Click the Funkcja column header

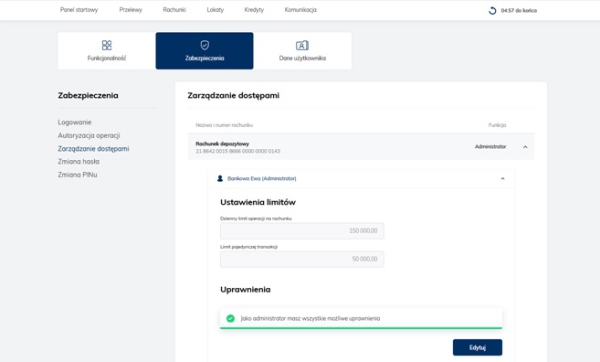tap(497, 125)
